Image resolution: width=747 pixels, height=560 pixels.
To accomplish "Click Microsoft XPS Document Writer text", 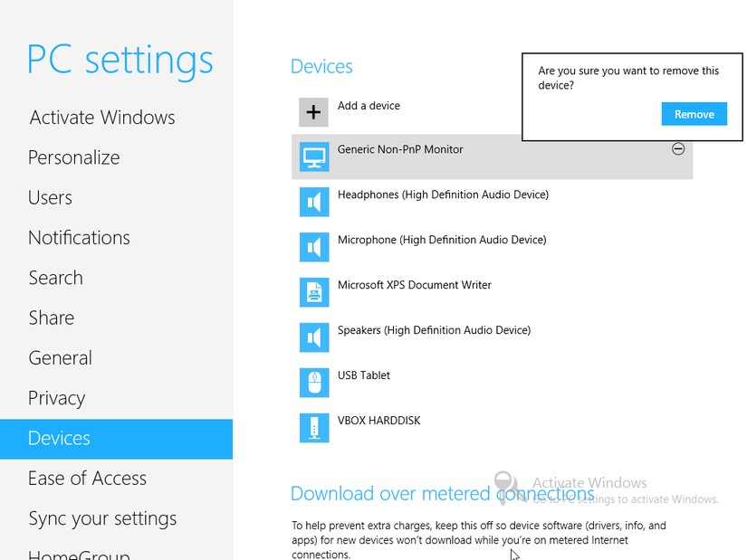I will [415, 285].
